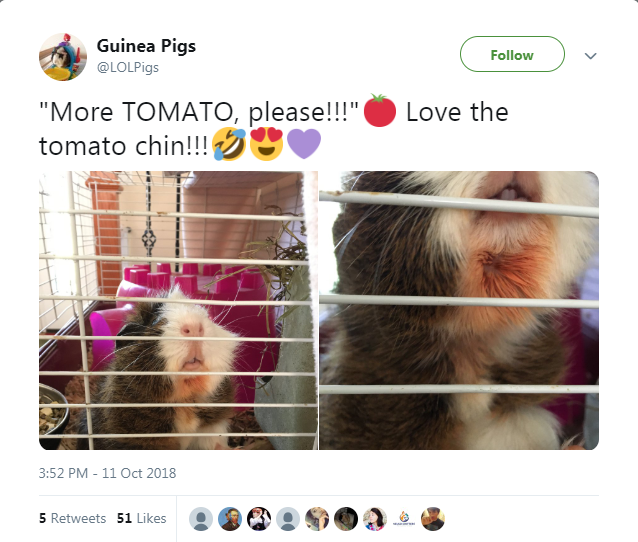Visit the @LOLPigs handle link
Screen dimensions: 638x542
(128, 67)
